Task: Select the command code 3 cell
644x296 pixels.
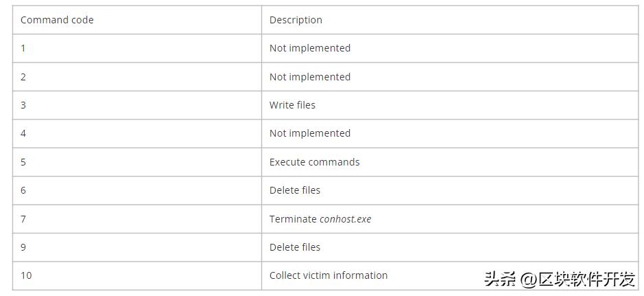Action: (x=23, y=105)
